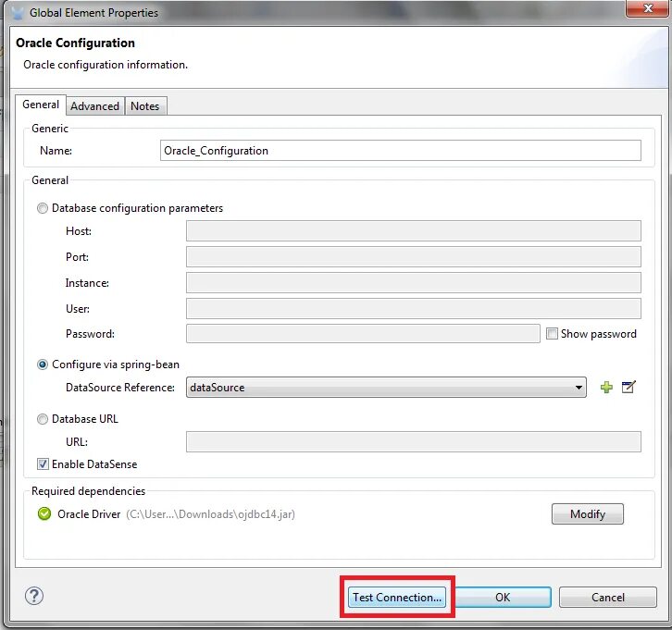Switch to the General tab
672x630 pixels.
point(41,105)
